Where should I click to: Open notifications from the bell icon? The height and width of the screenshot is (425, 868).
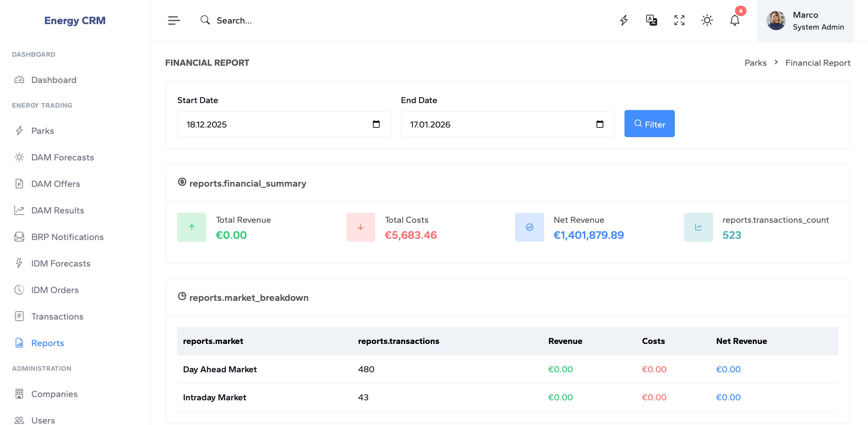pyautogui.click(x=734, y=21)
